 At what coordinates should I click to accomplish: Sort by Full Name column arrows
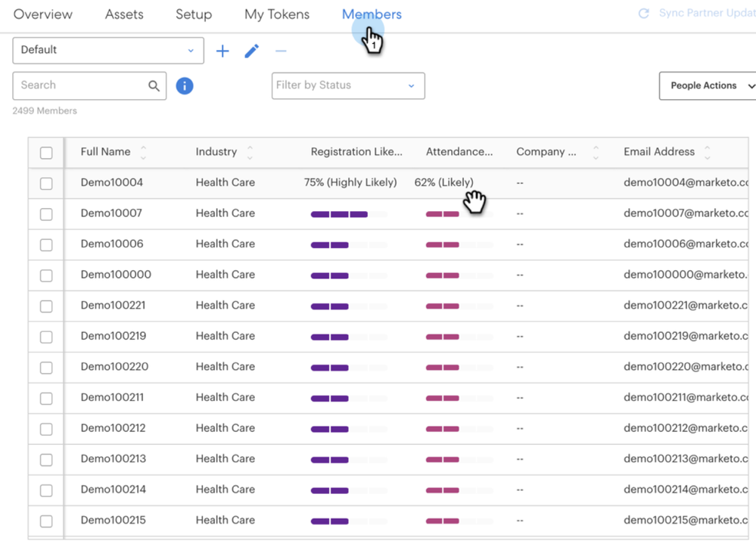(x=144, y=152)
